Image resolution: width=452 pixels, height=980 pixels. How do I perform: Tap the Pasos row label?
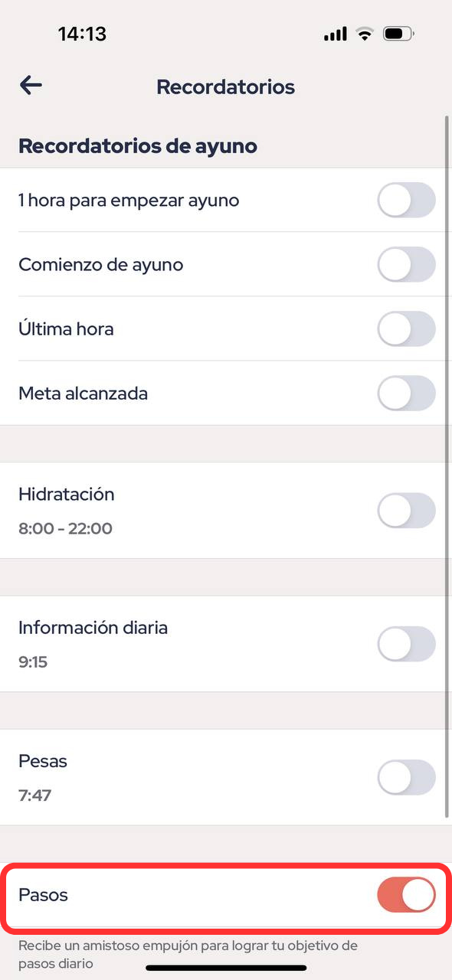point(43,894)
